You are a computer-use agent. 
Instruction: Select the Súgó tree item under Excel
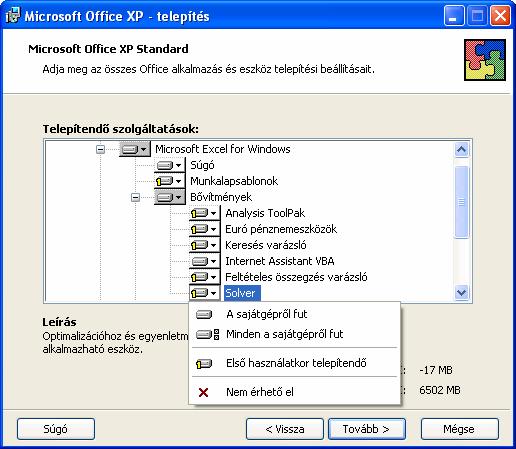[202, 165]
